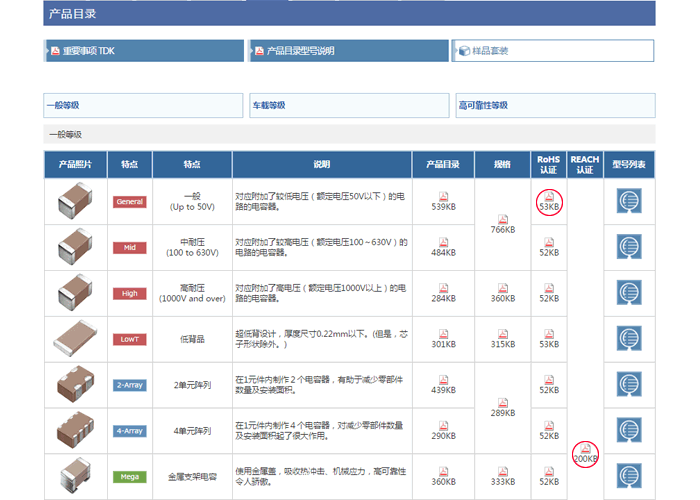Click the 产品目录 page heading
Viewport: 700px width, 500px height.
coord(72,14)
